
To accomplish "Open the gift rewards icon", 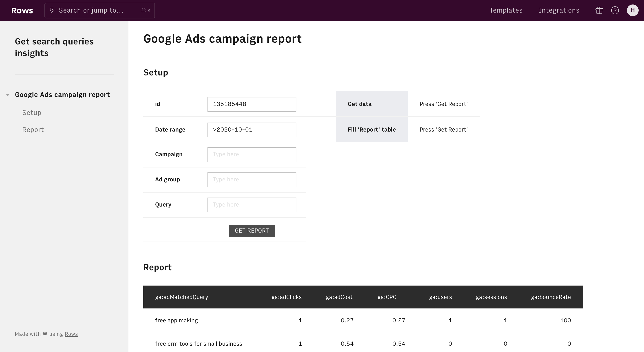I will tap(599, 10).
